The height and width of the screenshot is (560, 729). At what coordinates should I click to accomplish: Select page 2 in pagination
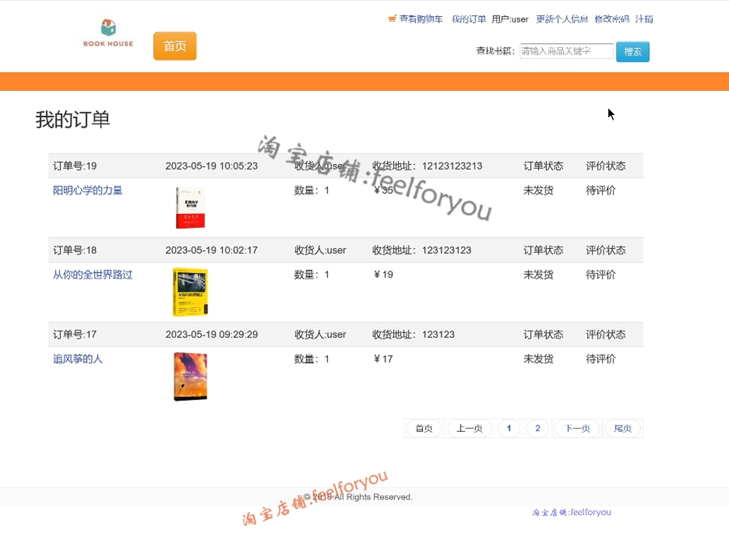point(538,428)
